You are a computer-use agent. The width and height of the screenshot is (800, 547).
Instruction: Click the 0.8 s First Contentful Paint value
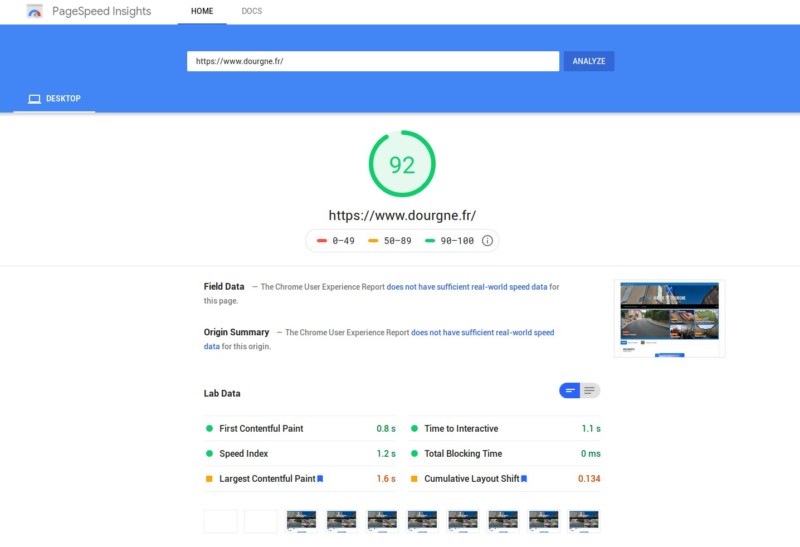(386, 429)
